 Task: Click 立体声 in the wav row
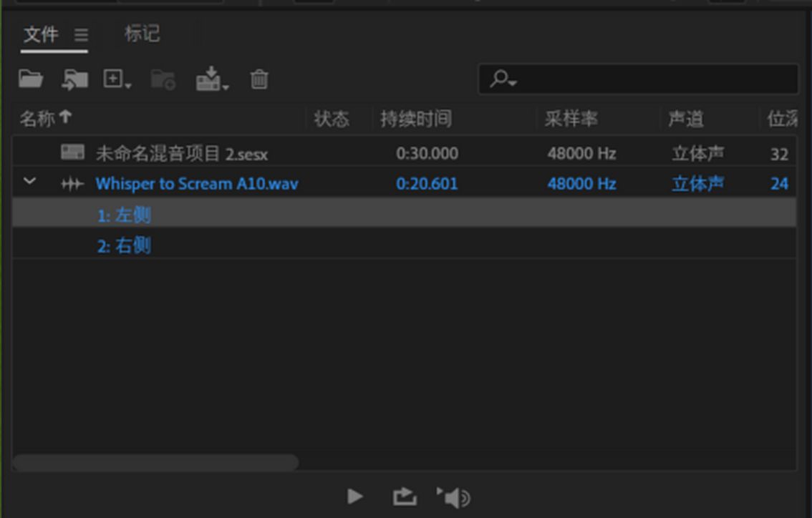[697, 184]
